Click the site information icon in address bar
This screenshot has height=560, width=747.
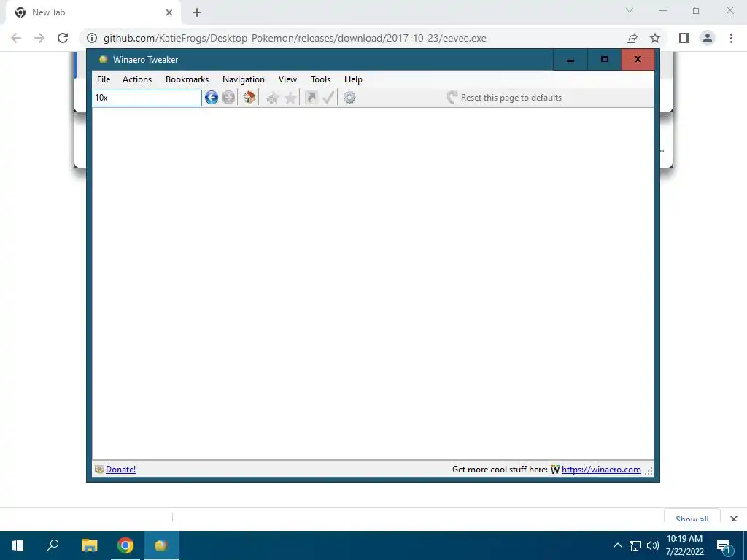(92, 38)
